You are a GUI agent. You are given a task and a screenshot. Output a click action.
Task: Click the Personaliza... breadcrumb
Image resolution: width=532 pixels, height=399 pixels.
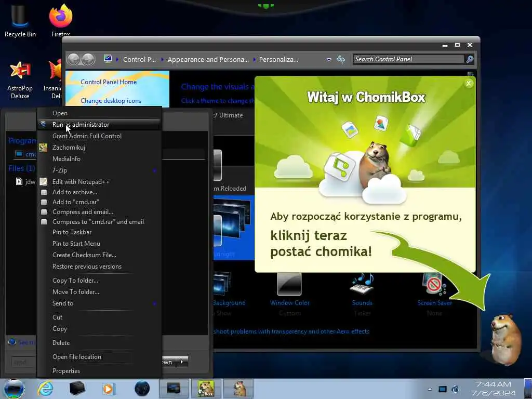click(278, 60)
